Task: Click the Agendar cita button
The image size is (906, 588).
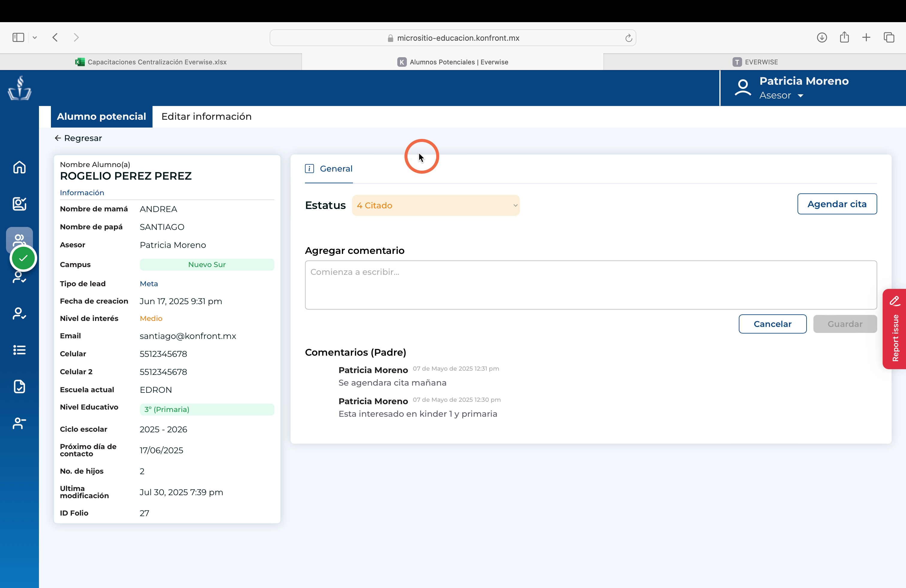Action: click(837, 204)
